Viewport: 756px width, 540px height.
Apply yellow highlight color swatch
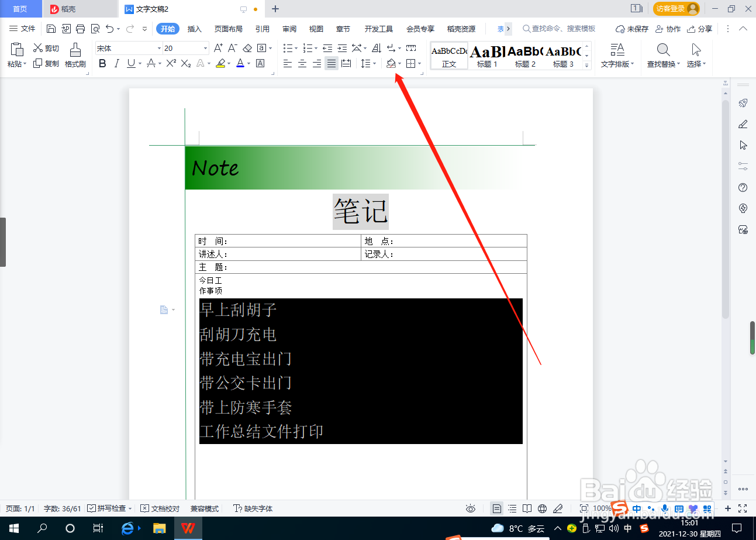coord(220,63)
